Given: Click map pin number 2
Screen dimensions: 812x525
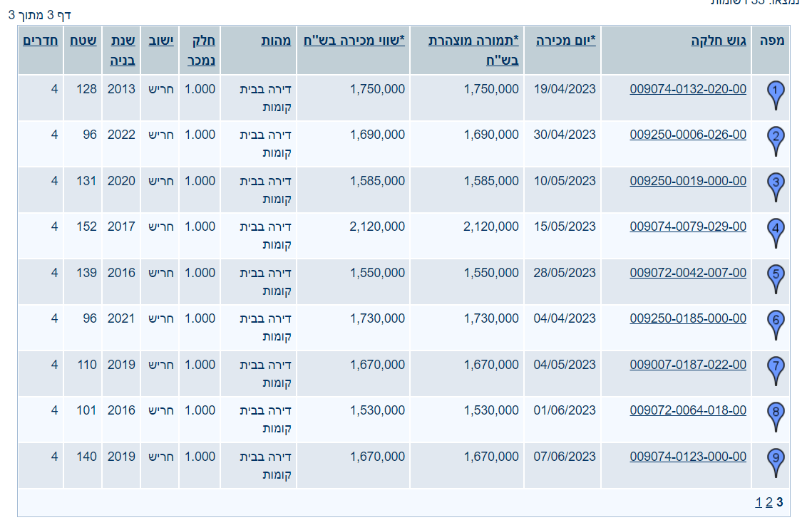Looking at the screenshot, I should tap(776, 138).
